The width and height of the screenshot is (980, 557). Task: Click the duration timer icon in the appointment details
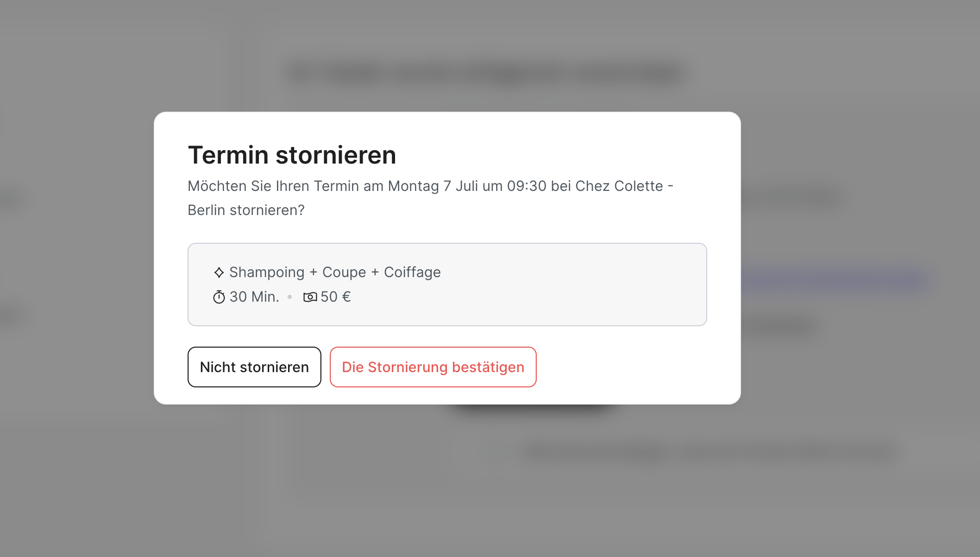pos(219,297)
